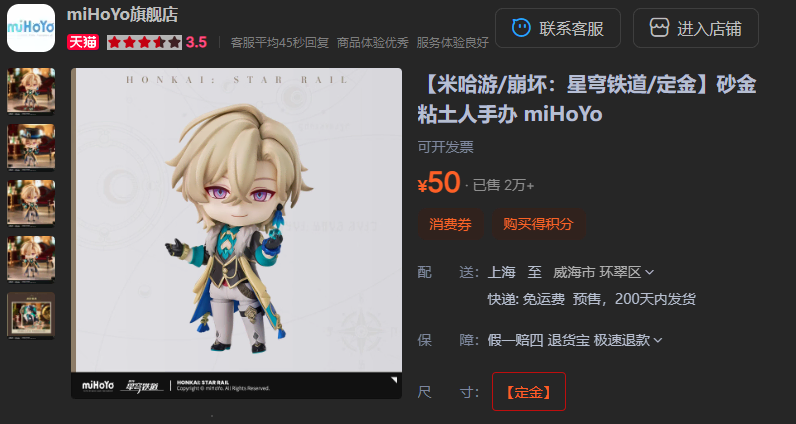
Task: Select the fourth product thumbnail
Action: (31, 259)
